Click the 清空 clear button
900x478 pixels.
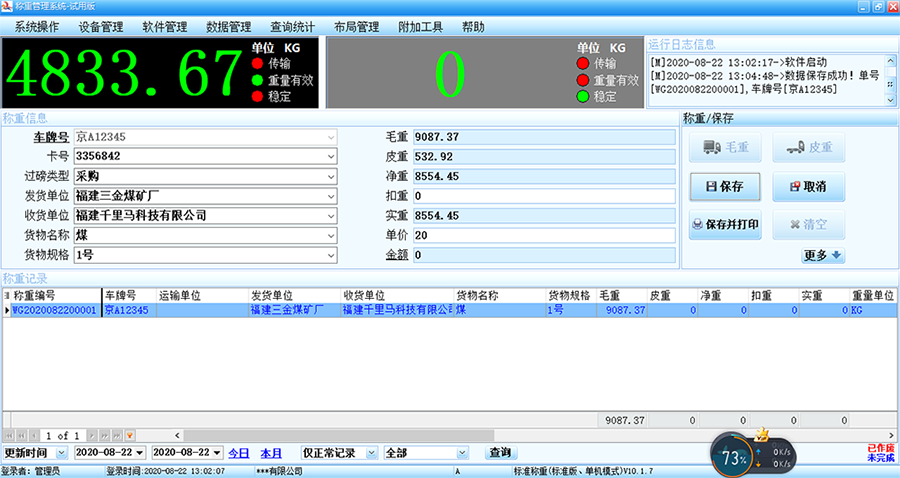pyautogui.click(x=808, y=224)
